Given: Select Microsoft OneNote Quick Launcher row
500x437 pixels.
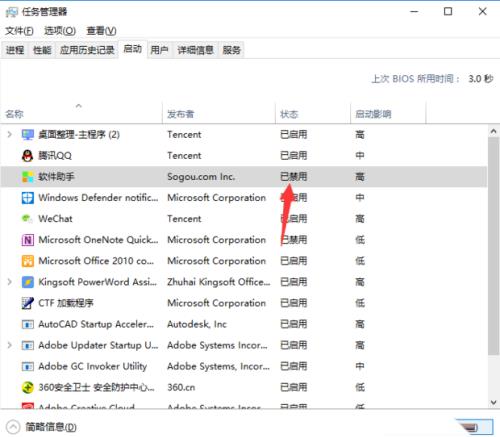Looking at the screenshot, I should coord(244,240).
